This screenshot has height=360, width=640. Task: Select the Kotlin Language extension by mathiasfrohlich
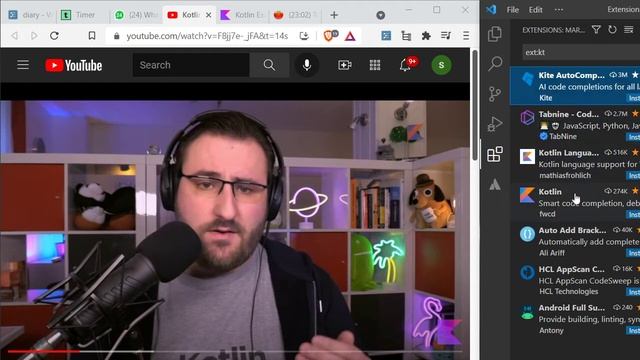point(575,164)
